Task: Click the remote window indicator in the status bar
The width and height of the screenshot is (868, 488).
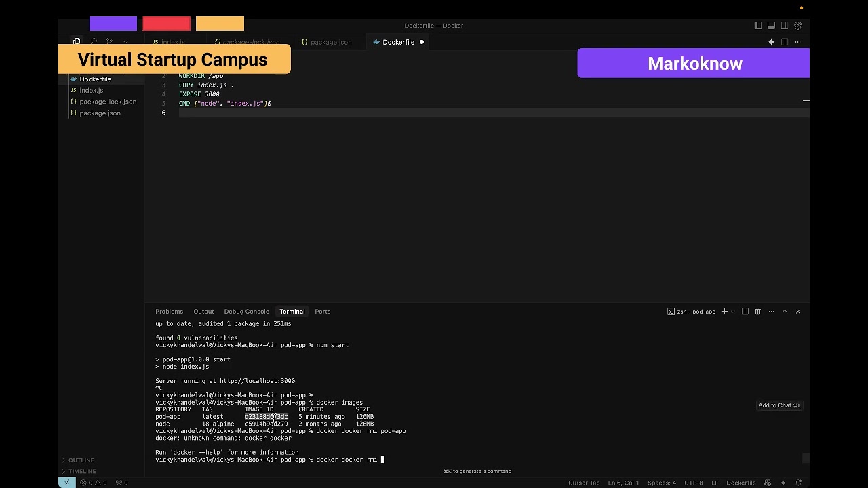Action: click(x=66, y=483)
